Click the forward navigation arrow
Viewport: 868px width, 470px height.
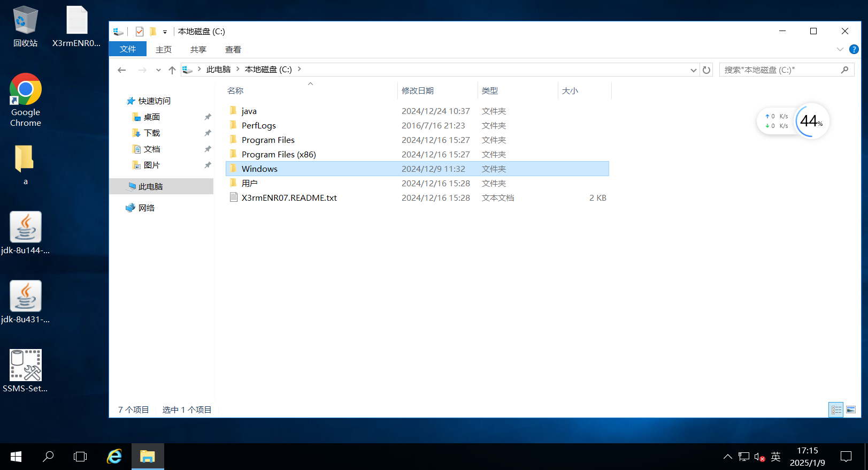tap(142, 70)
